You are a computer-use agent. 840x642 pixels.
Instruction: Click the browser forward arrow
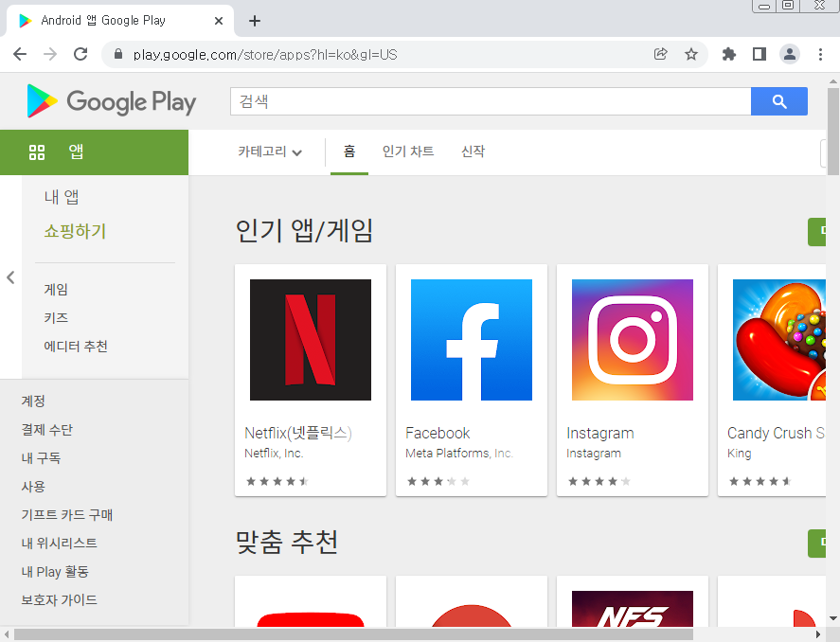50,54
